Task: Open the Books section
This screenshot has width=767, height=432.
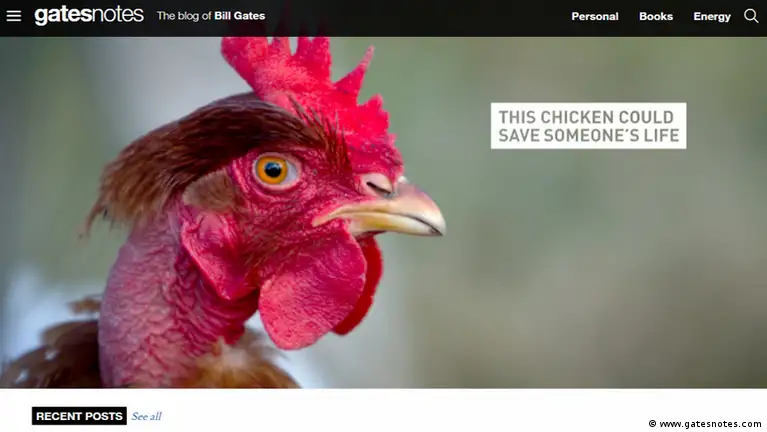Action: click(655, 17)
